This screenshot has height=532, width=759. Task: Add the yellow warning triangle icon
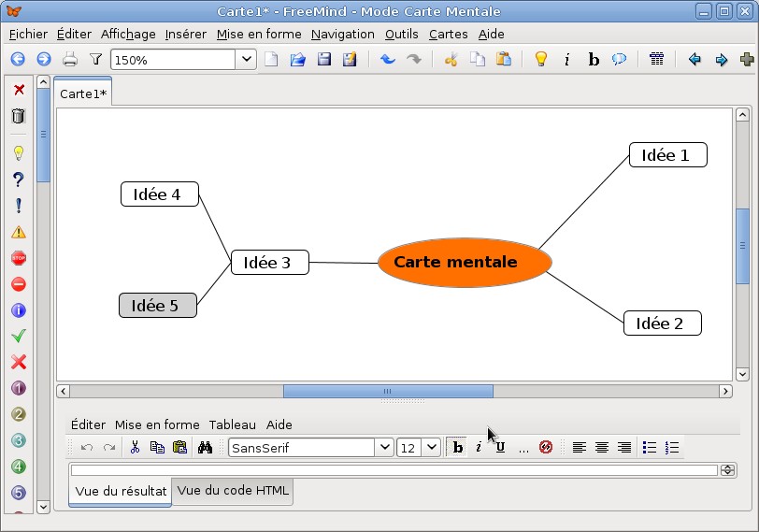[x=19, y=232]
